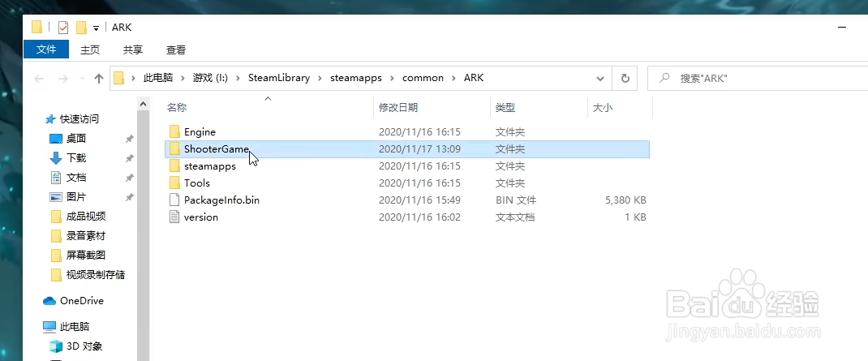Open 下载 in quick access
This screenshot has width=868, height=361.
[x=75, y=158]
